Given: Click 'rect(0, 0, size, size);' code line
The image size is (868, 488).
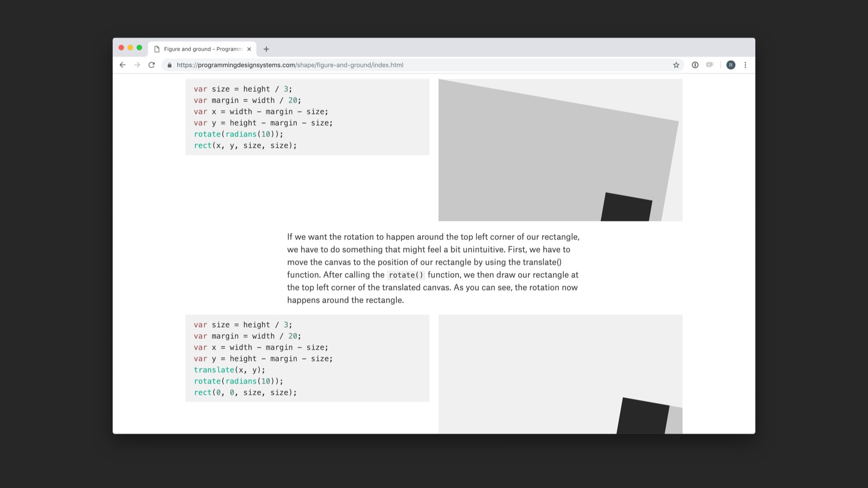Looking at the screenshot, I should click(x=245, y=393).
